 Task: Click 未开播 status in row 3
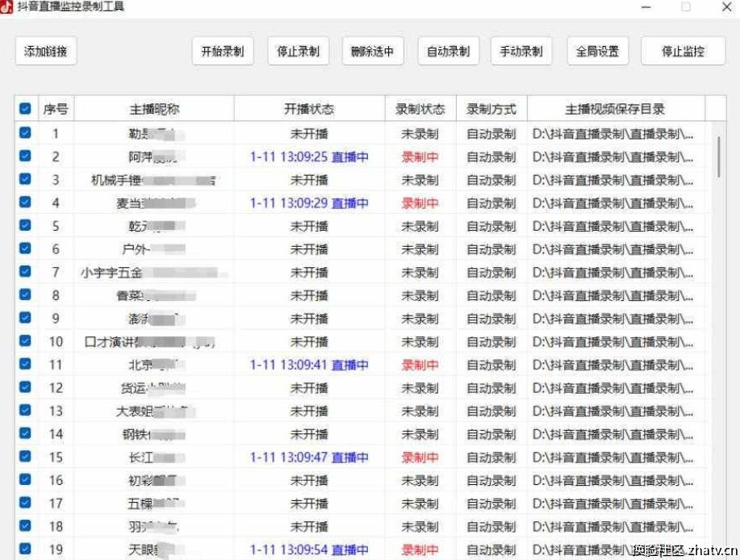click(x=309, y=180)
